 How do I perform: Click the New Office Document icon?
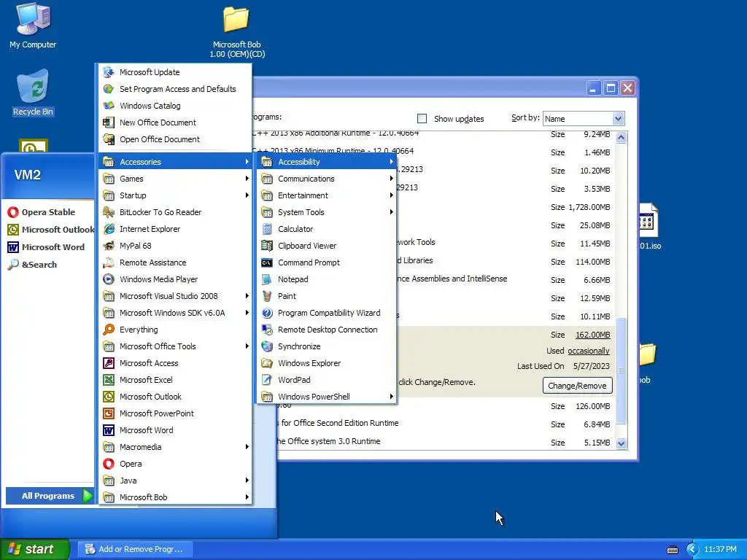pyautogui.click(x=109, y=122)
